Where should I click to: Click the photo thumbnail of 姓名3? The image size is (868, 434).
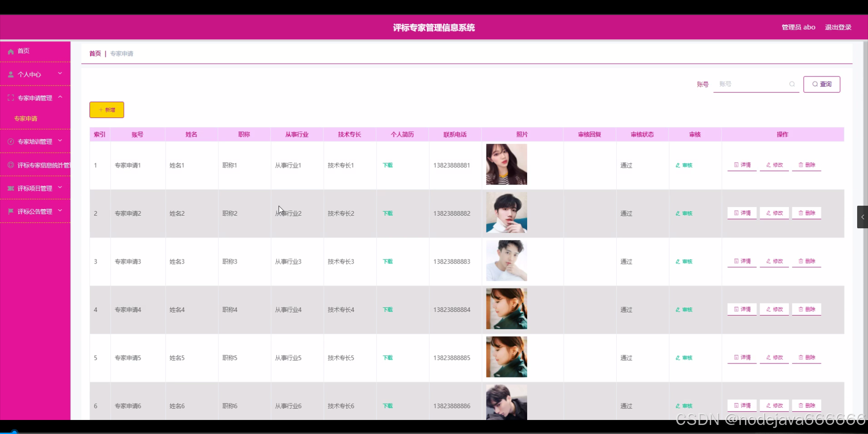tap(506, 261)
